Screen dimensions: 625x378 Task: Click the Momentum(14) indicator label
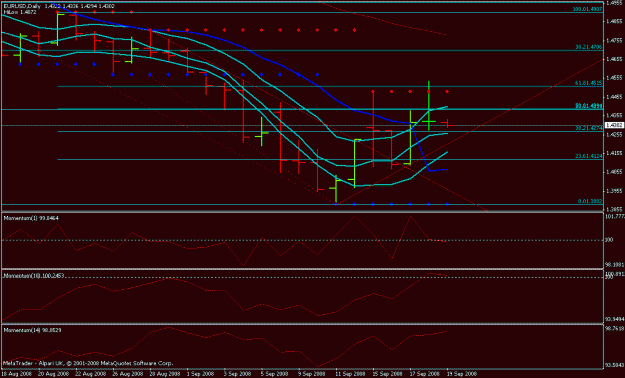click(x=32, y=330)
